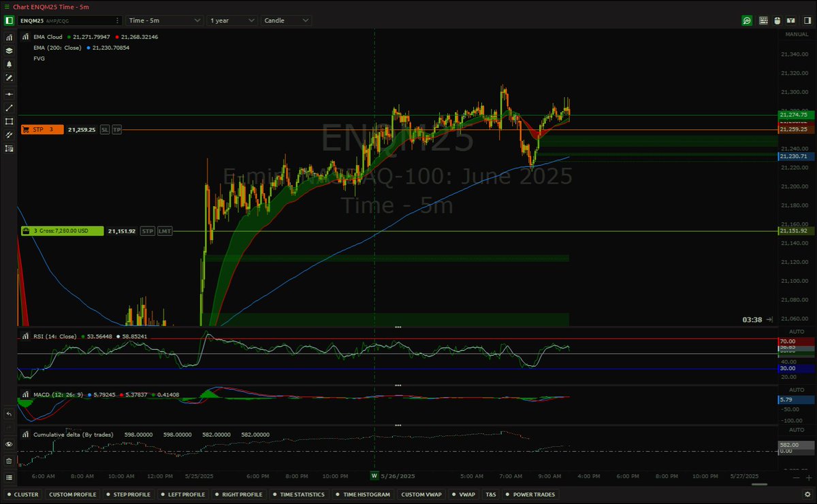Click the AUTO scale label on Cumulative delta panel
The image size is (817, 504).
tap(797, 429)
